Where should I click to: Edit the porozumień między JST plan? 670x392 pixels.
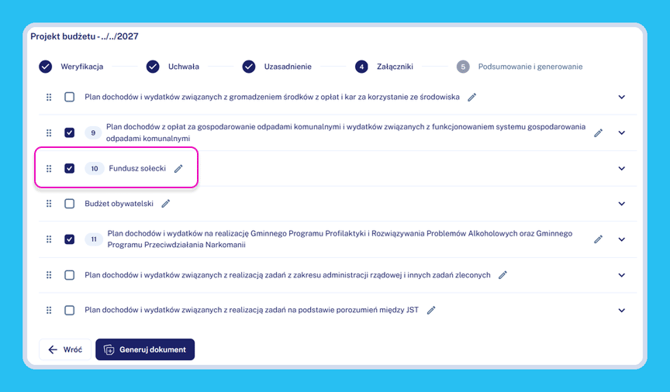(x=431, y=310)
